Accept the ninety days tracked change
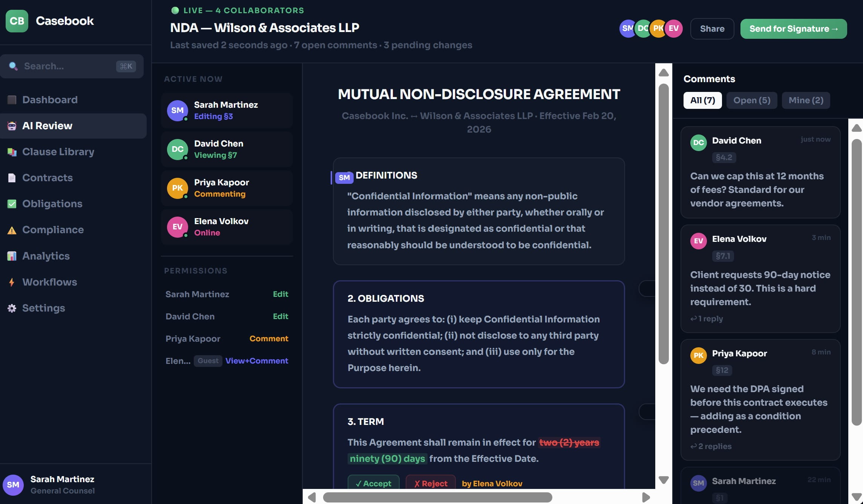 pos(373,483)
